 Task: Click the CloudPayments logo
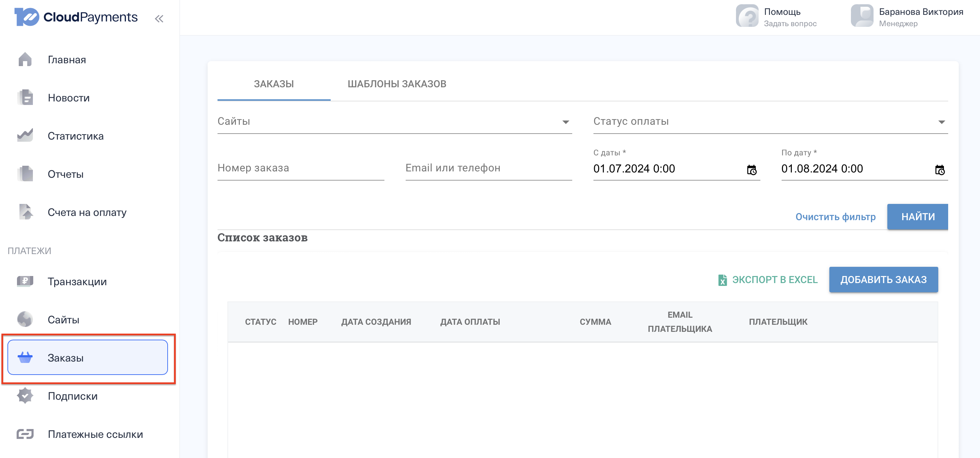click(x=76, y=17)
